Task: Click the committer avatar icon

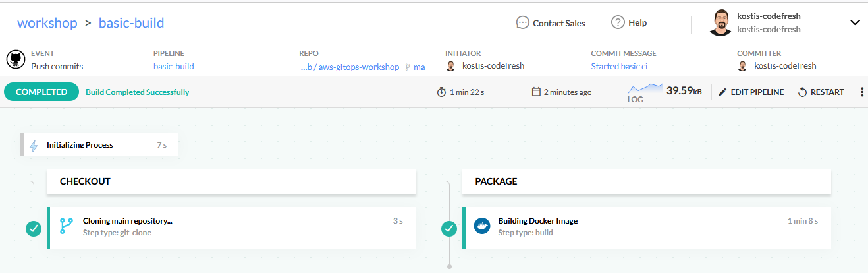Action: (742, 66)
